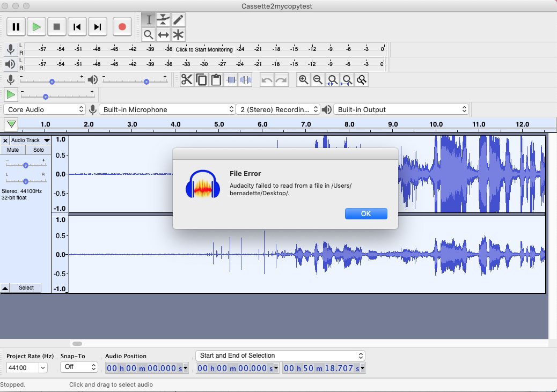Click OK in the File Error dialog
Screen dimensions: 557x392
(366, 213)
